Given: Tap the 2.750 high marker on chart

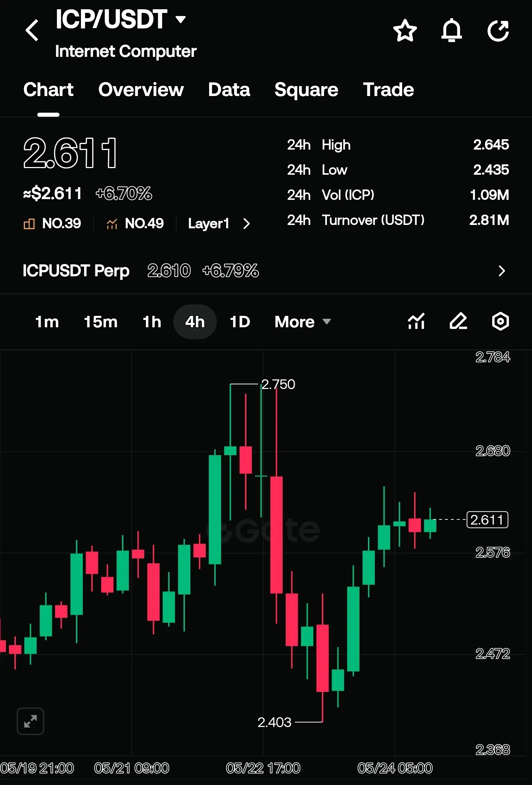Looking at the screenshot, I should [x=278, y=384].
